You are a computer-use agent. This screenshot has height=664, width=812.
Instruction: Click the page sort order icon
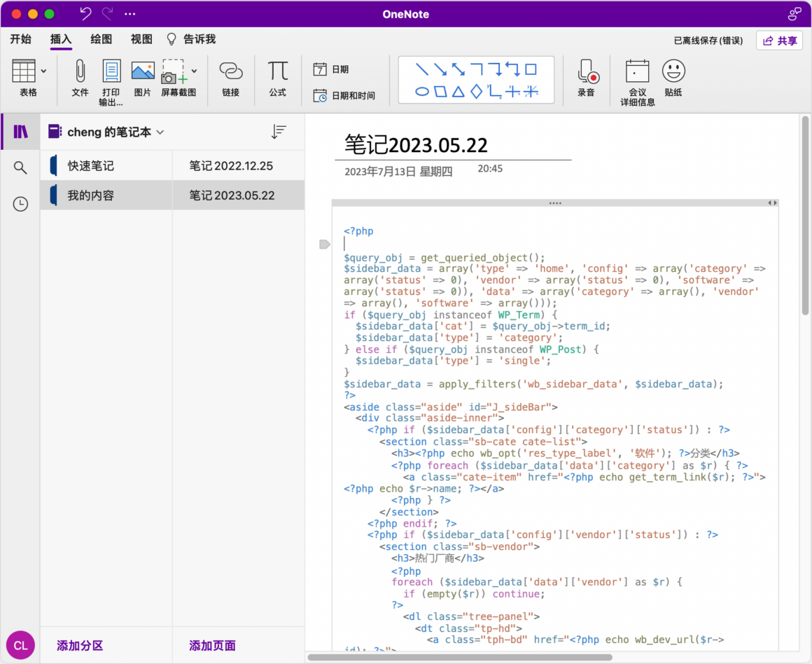coord(279,132)
